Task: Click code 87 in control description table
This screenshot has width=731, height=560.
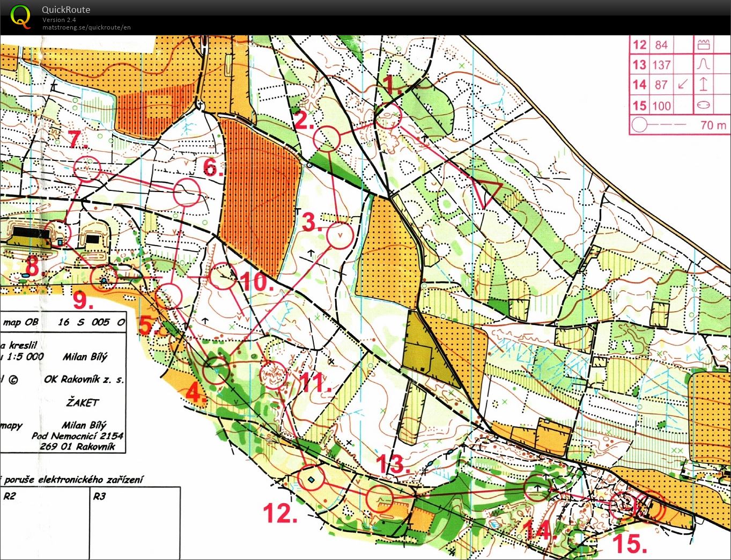Action: tap(661, 85)
